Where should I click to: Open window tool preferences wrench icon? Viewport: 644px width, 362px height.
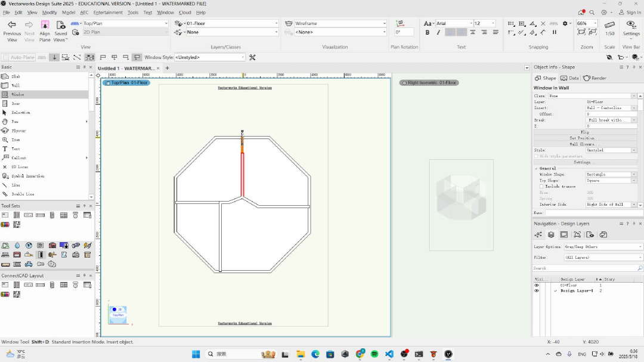252,57
